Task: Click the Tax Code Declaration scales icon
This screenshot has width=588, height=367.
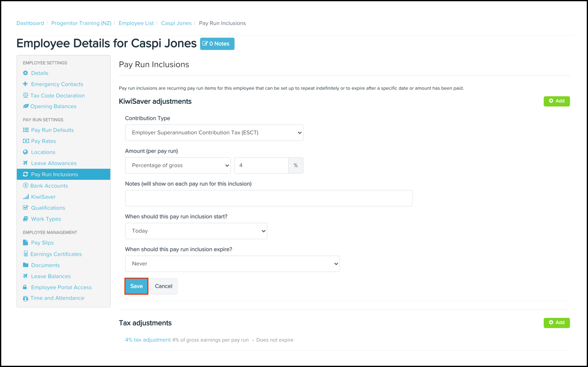Action: pyautogui.click(x=25, y=95)
